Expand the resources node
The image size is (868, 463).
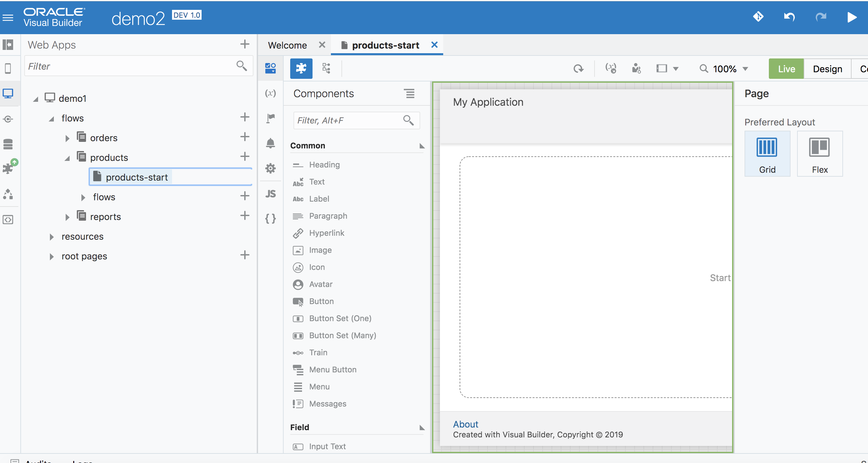pos(52,237)
